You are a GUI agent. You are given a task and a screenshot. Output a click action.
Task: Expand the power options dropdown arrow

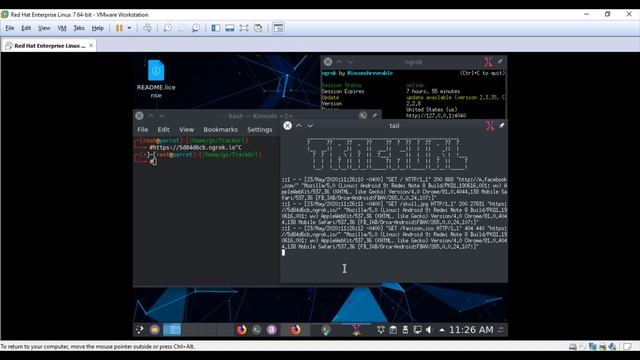pyautogui.click(x=129, y=28)
